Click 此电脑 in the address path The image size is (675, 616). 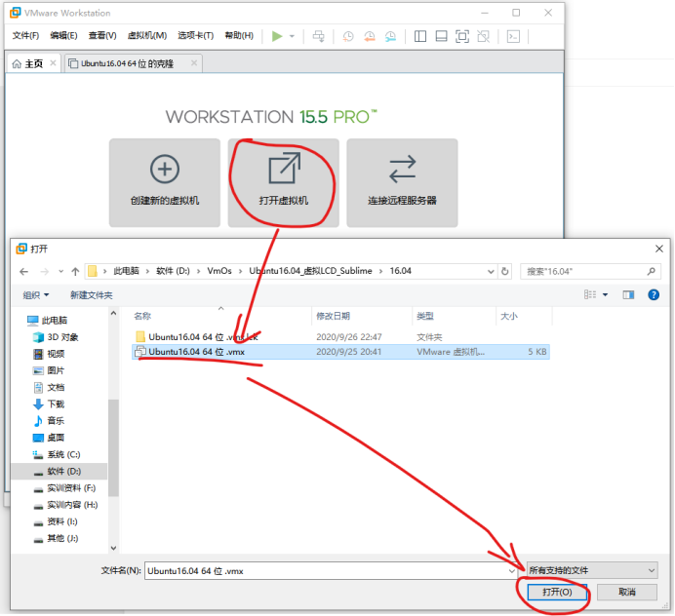point(126,271)
